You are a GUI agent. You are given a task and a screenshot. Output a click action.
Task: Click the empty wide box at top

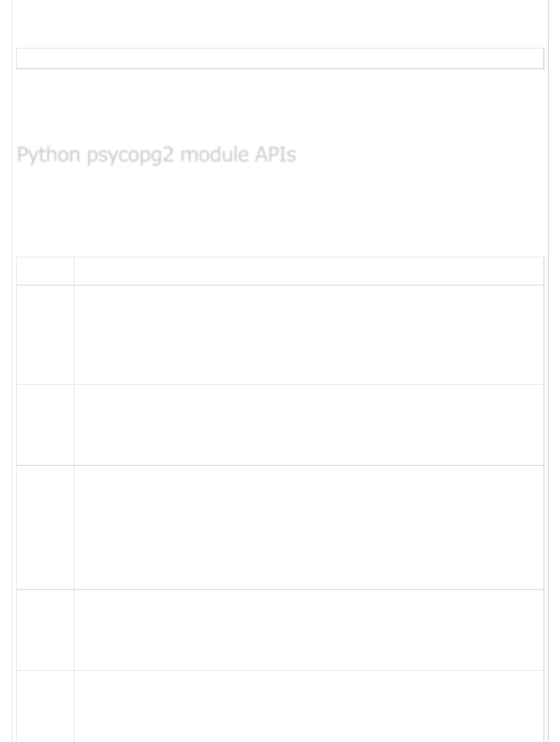click(x=280, y=59)
